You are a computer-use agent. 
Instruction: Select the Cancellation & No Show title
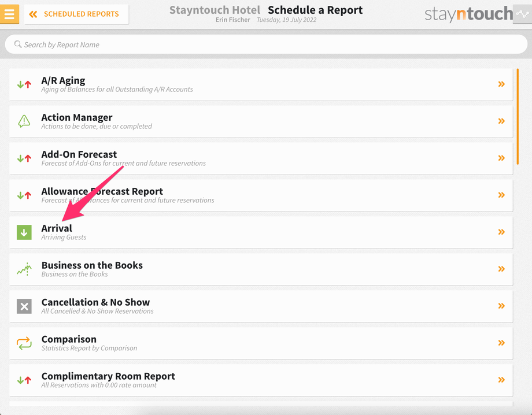[95, 302]
